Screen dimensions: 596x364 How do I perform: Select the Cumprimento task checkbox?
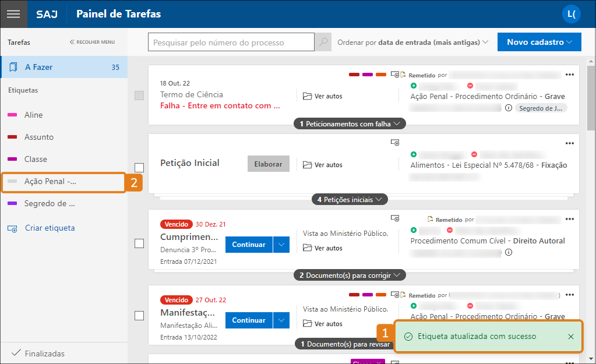pos(139,243)
